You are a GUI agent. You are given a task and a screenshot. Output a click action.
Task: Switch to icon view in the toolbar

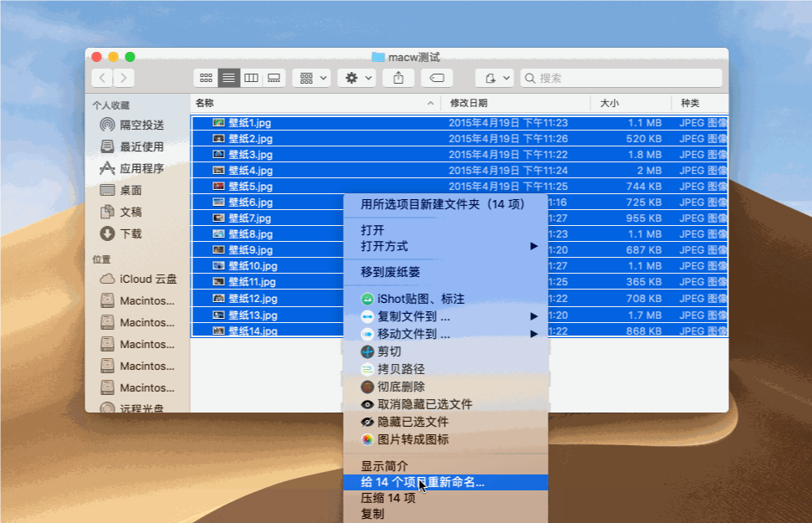coord(206,77)
